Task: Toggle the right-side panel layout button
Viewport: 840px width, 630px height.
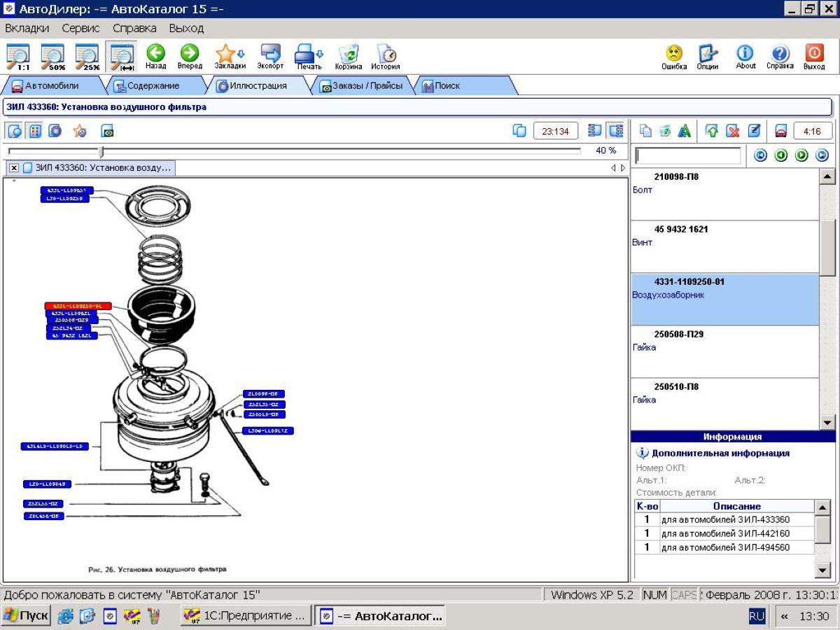Action: (x=616, y=131)
